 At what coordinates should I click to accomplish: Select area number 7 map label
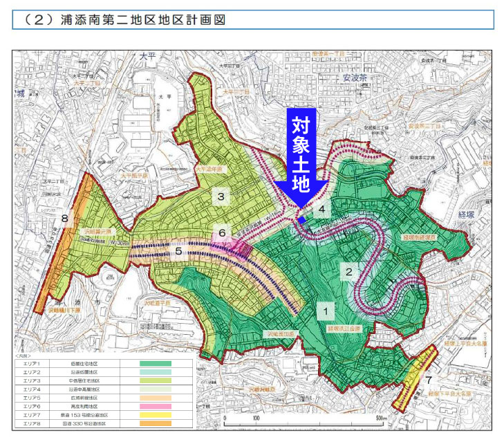click(428, 380)
